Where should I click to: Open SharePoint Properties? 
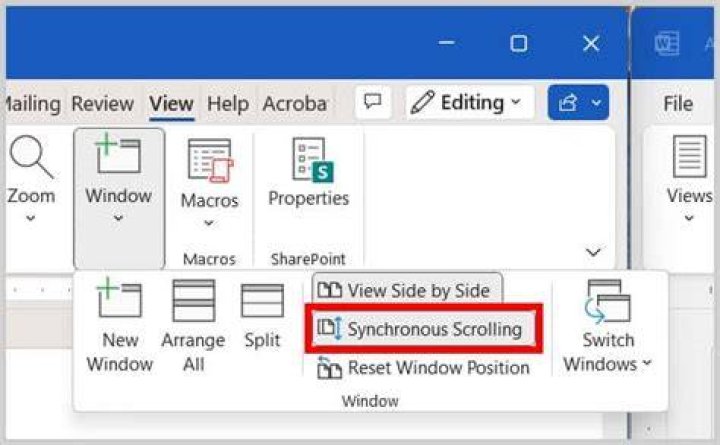pyautogui.click(x=309, y=172)
